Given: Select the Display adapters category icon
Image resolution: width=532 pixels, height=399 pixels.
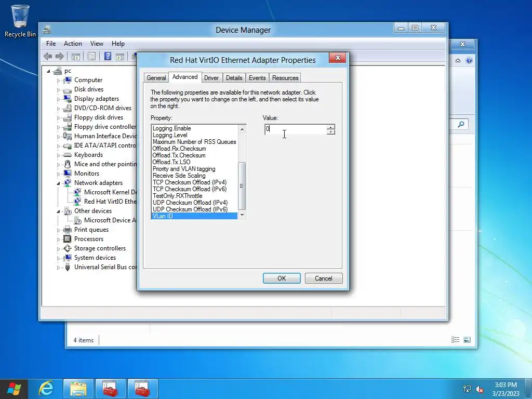Looking at the screenshot, I should click(68, 99).
